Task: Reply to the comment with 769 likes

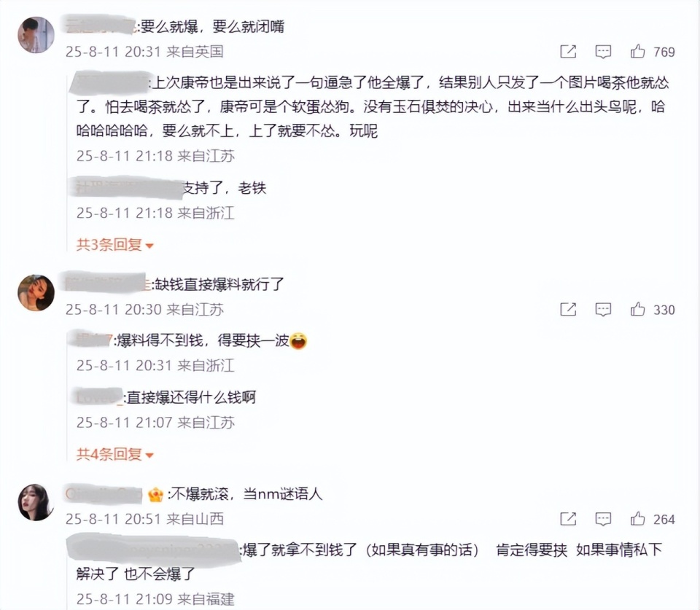Action: pos(603,52)
